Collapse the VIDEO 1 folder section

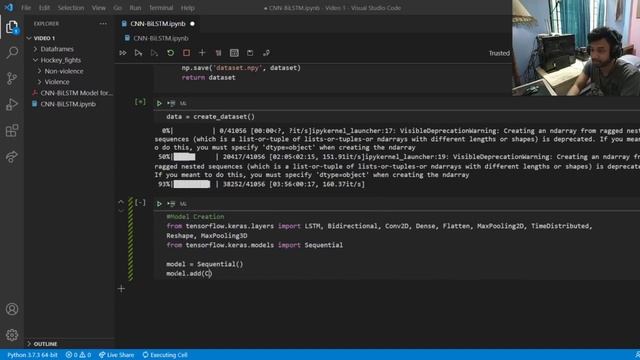pos(29,38)
